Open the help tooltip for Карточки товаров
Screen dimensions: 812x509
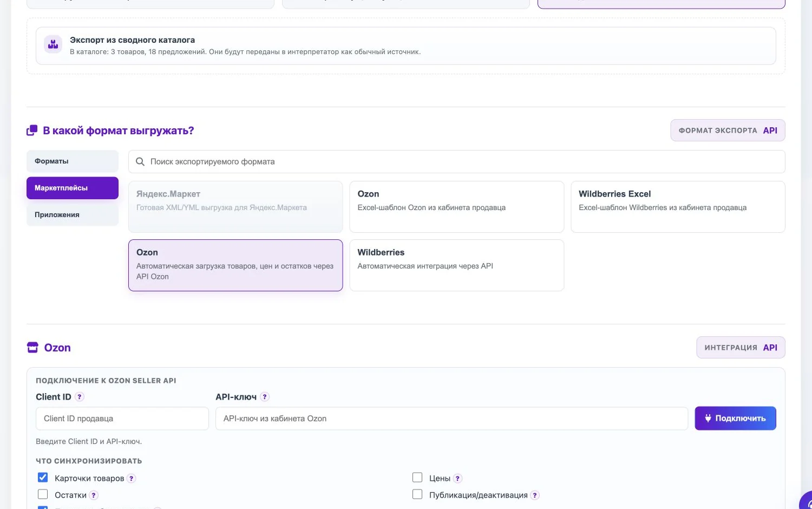(132, 479)
